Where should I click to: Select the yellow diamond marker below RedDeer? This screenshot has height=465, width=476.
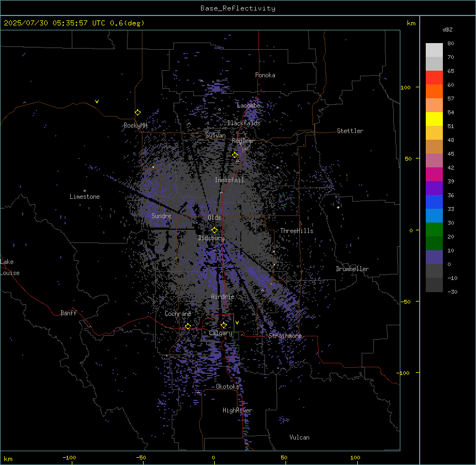235,155
